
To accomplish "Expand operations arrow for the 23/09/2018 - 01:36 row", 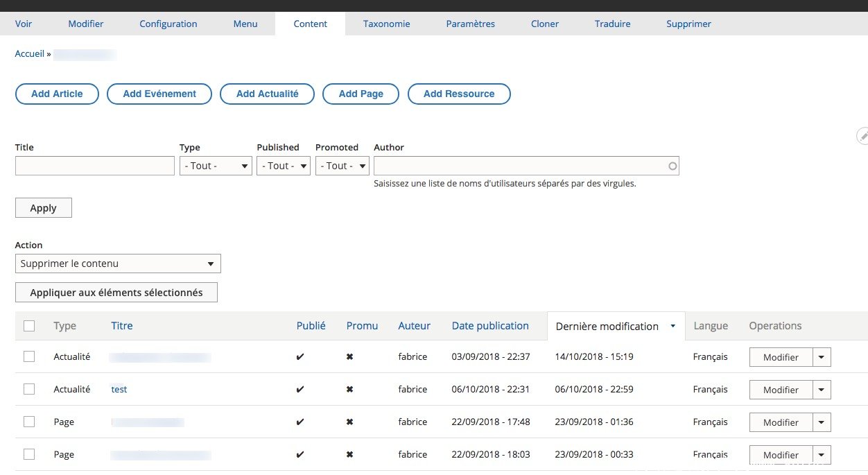I will pyautogui.click(x=822, y=422).
